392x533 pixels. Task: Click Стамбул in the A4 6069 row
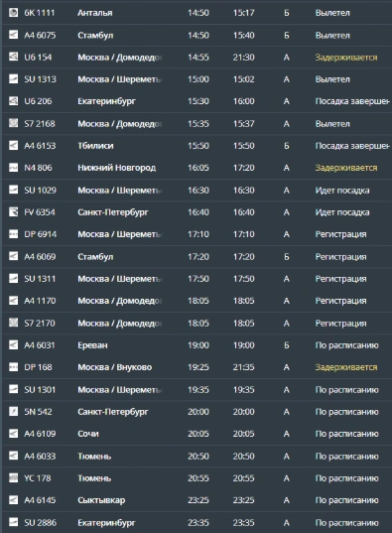[95, 257]
